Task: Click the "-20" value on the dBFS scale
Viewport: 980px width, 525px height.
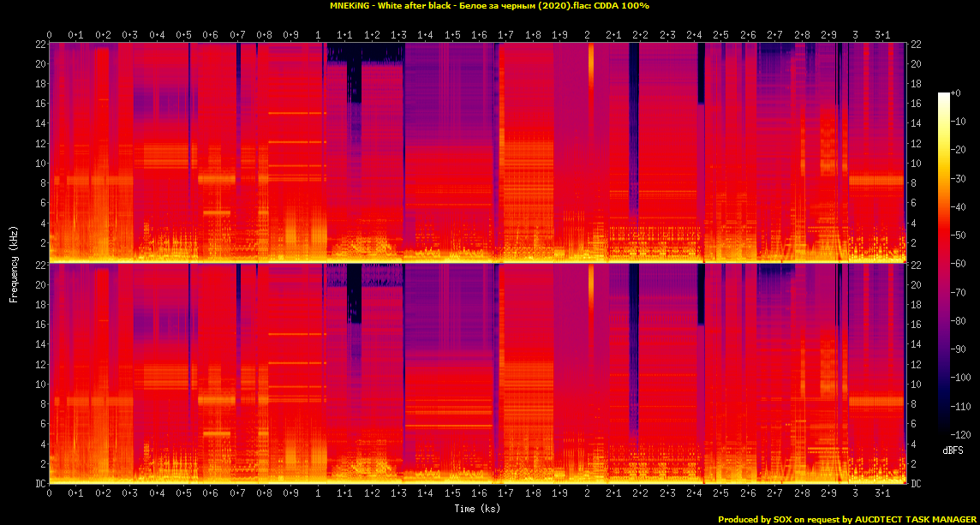Action: point(957,149)
